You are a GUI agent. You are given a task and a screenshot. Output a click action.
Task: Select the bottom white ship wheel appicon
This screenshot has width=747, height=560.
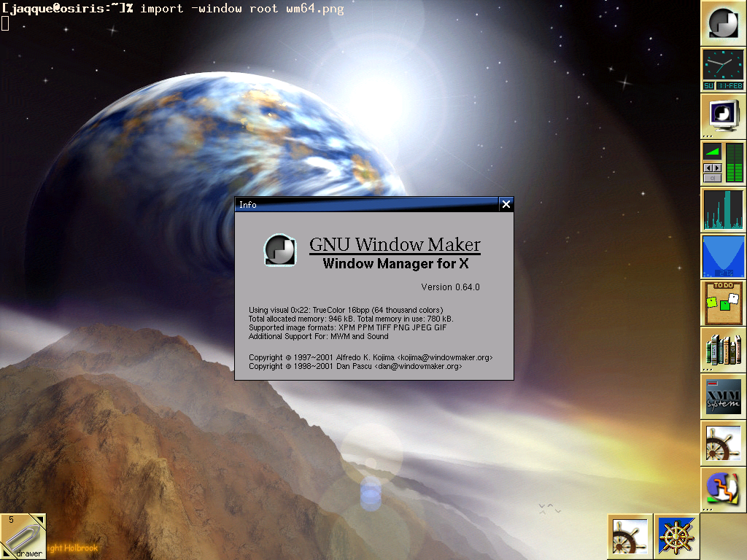click(x=630, y=537)
